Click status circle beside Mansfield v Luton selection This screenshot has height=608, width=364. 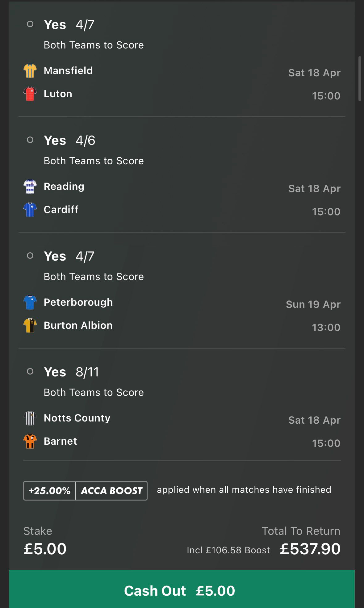[30, 24]
